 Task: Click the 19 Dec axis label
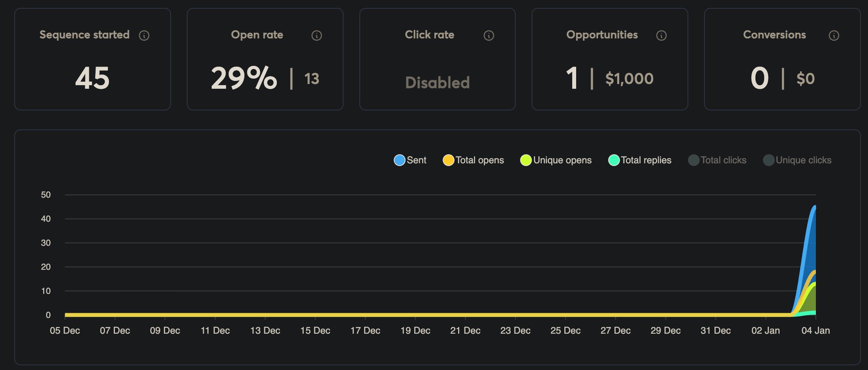(x=415, y=331)
